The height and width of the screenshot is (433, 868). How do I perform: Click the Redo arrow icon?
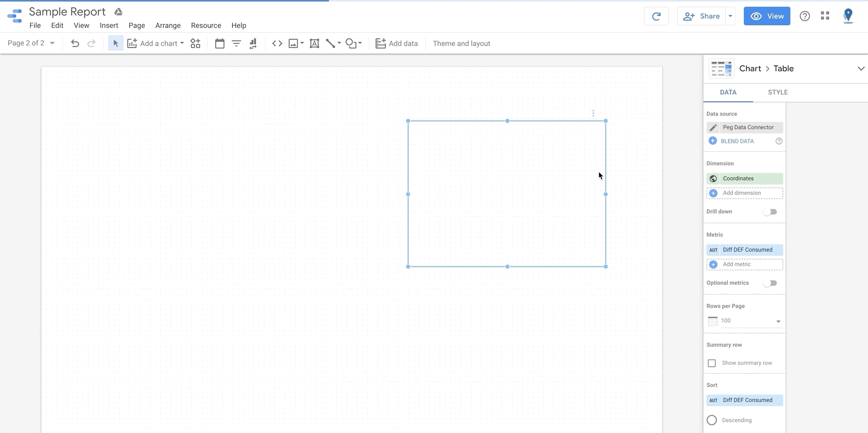click(x=92, y=43)
